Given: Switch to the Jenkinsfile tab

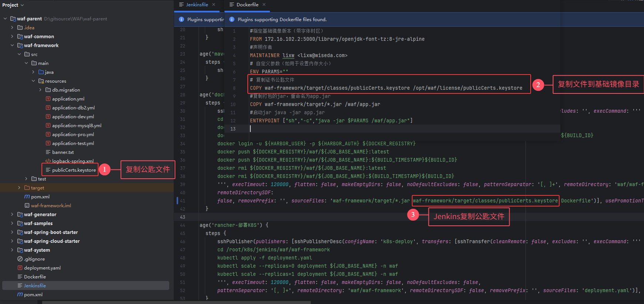Looking at the screenshot, I should click(x=197, y=5).
